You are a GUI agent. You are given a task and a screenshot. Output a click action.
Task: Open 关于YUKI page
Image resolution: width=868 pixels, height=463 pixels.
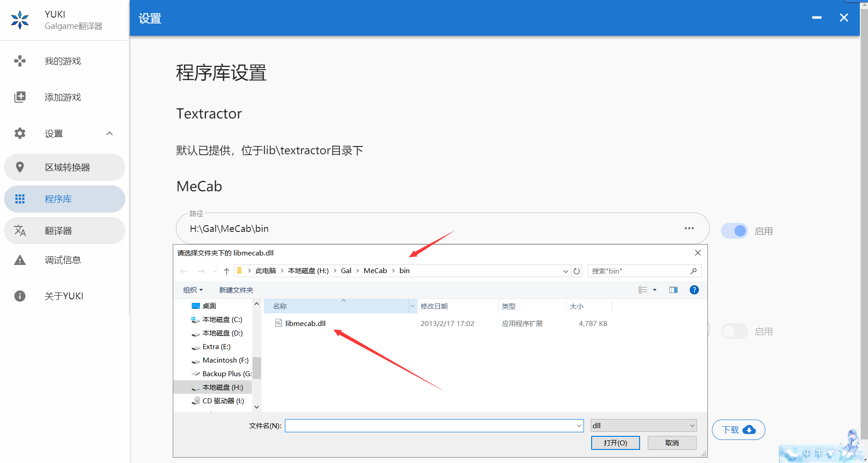point(65,296)
